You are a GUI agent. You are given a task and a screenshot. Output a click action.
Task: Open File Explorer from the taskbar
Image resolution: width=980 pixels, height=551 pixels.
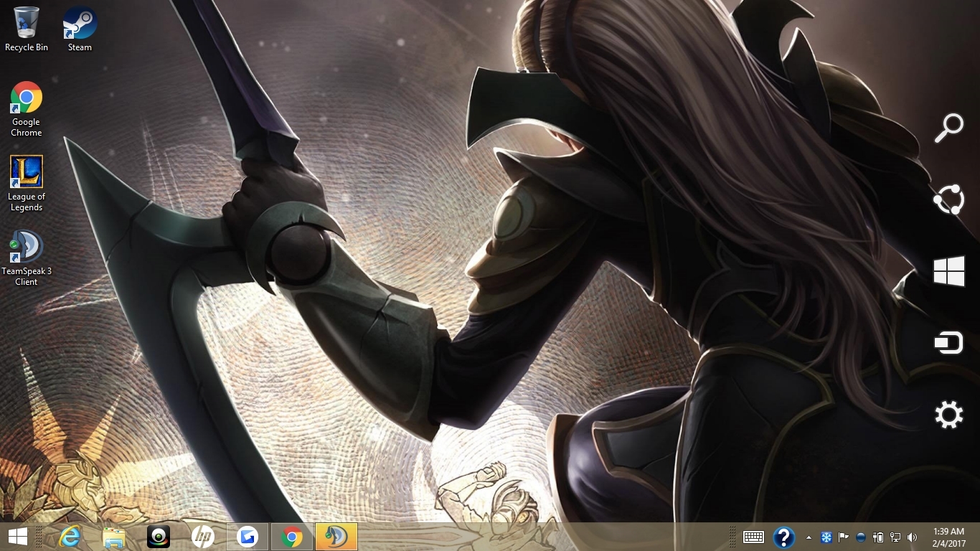(114, 537)
